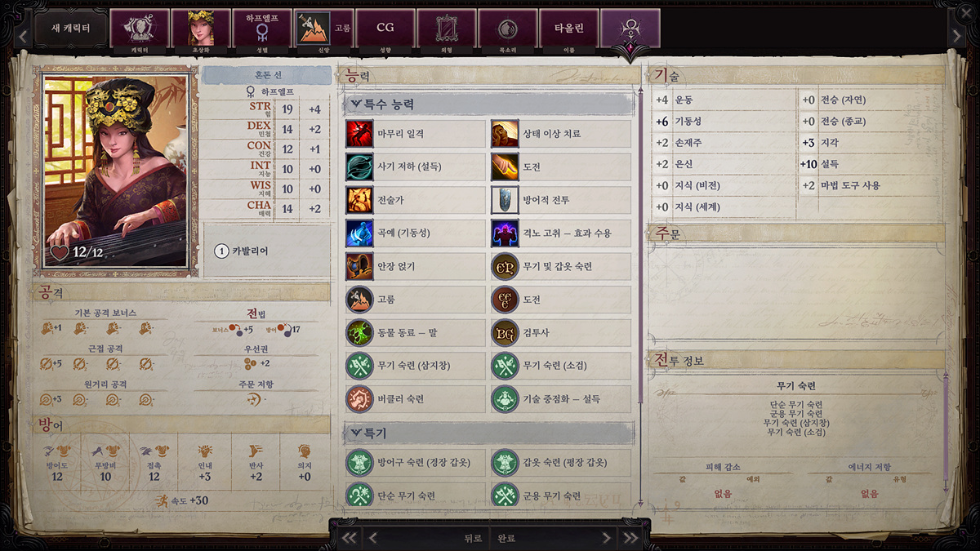Switch to the 성향 CG tab
Image resolution: width=980 pixels, height=551 pixels.
385,30
